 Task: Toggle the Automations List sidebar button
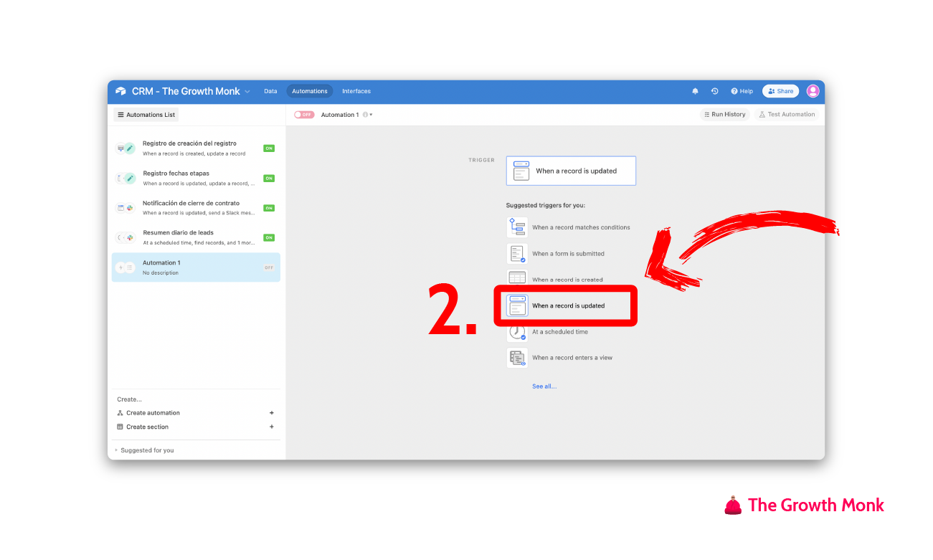146,115
